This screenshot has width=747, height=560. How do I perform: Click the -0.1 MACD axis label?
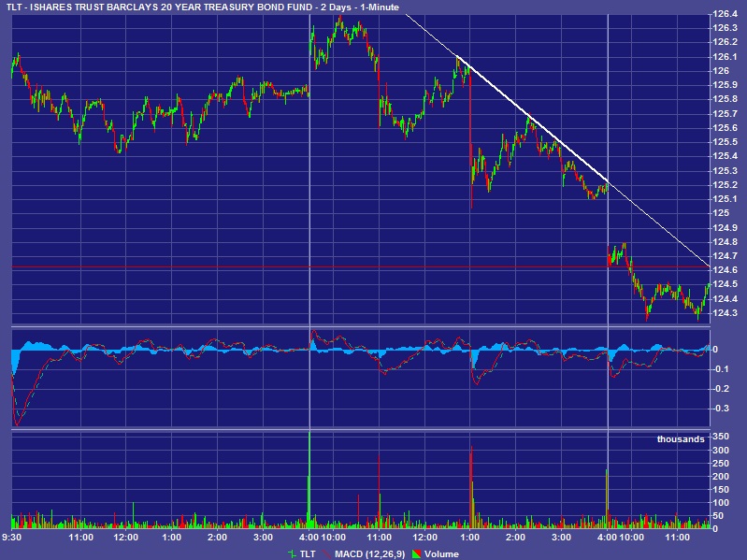click(721, 369)
